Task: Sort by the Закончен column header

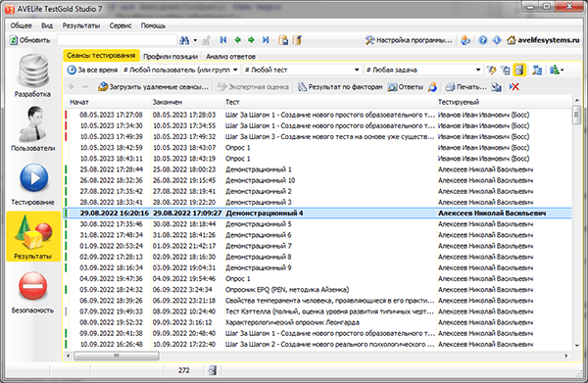Action: pos(187,102)
